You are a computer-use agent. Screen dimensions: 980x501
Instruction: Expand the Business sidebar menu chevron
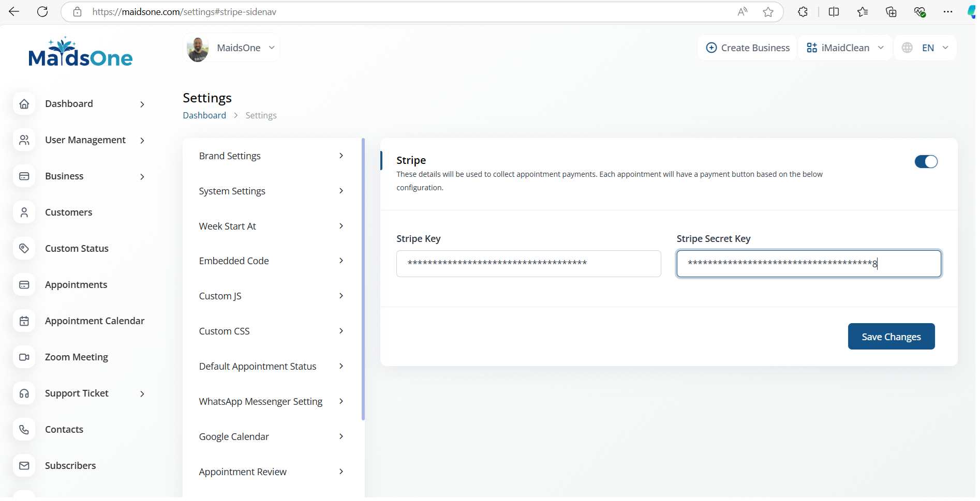pos(142,177)
